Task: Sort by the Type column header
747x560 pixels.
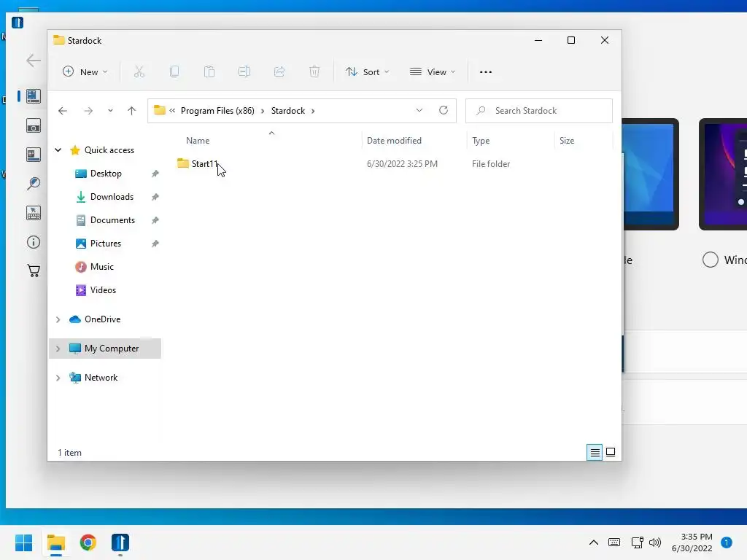Action: [x=481, y=141]
